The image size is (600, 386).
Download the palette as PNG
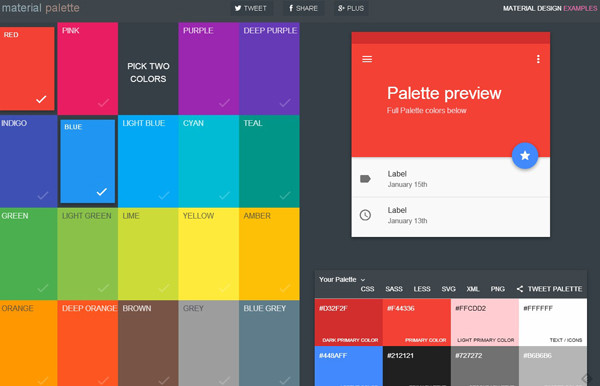(497, 289)
